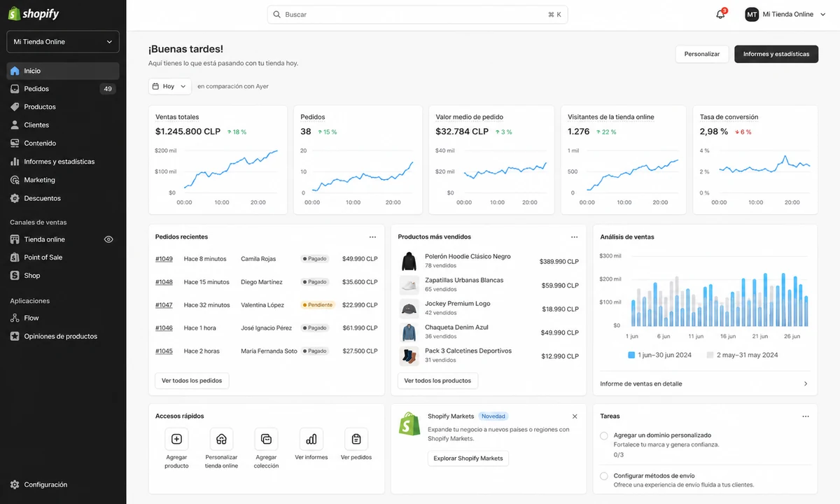Screen dimensions: 840x504
Task: Click the Pendiente status badge on order #1047
Action: 318,305
